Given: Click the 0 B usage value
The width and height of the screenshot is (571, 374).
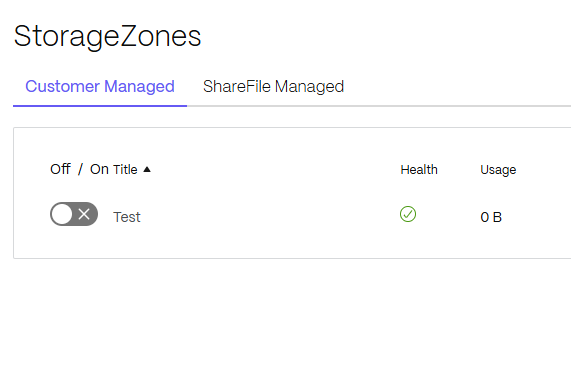Looking at the screenshot, I should (x=491, y=217).
